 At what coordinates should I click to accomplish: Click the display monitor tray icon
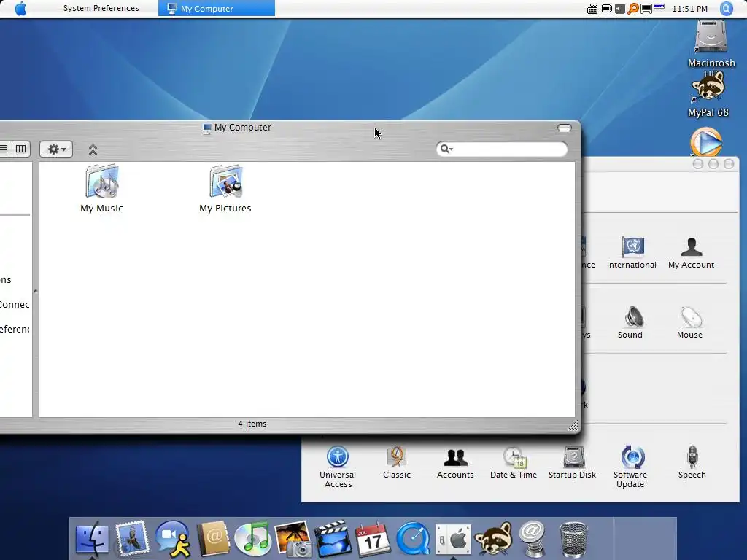646,9
